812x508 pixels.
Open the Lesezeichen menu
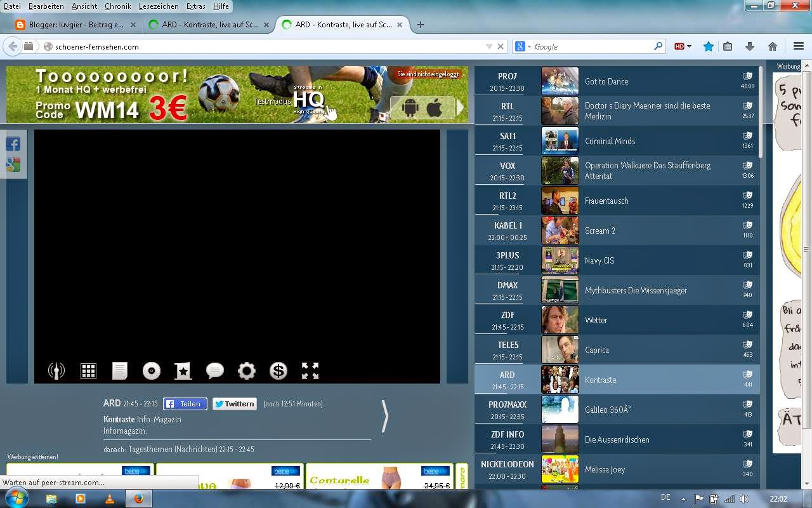[x=159, y=6]
